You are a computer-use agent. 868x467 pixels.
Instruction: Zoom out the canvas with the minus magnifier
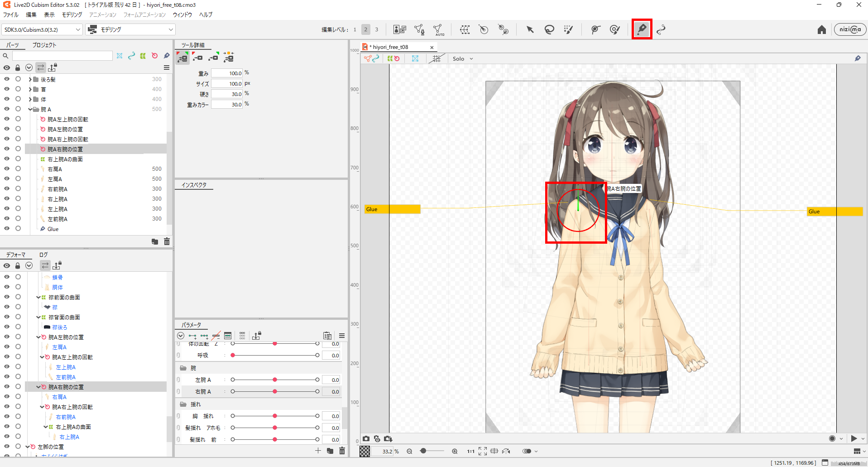[409, 451]
